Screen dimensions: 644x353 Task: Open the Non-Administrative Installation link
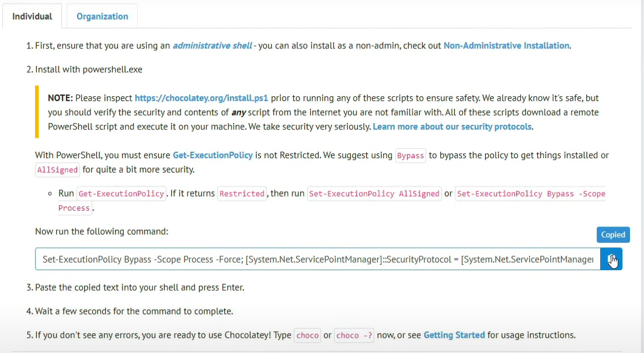pyautogui.click(x=506, y=46)
